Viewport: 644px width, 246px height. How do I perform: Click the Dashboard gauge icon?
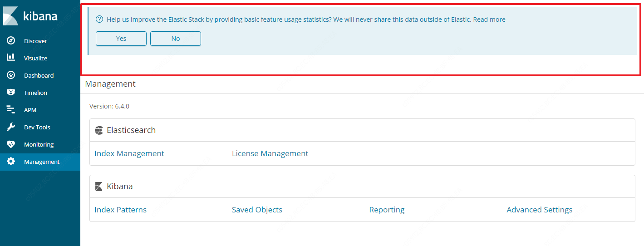click(11, 75)
